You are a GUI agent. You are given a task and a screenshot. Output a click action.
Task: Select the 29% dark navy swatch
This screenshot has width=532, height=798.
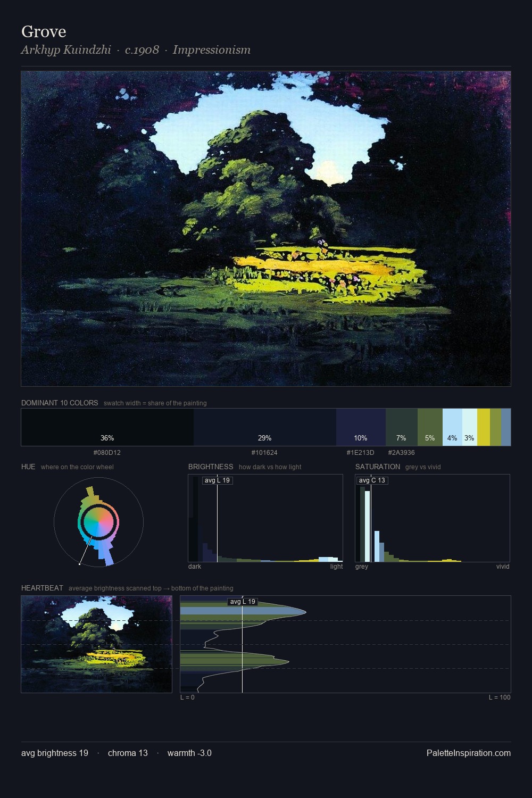265,427
